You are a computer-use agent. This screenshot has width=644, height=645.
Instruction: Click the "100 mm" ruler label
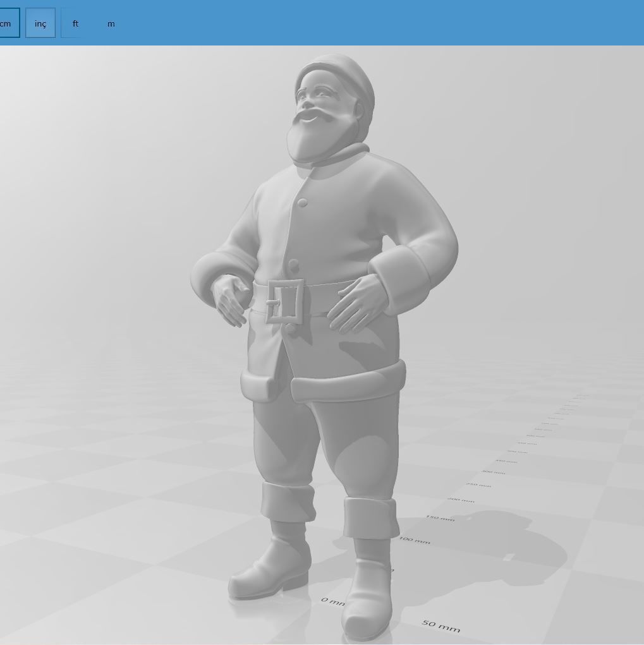click(x=415, y=541)
